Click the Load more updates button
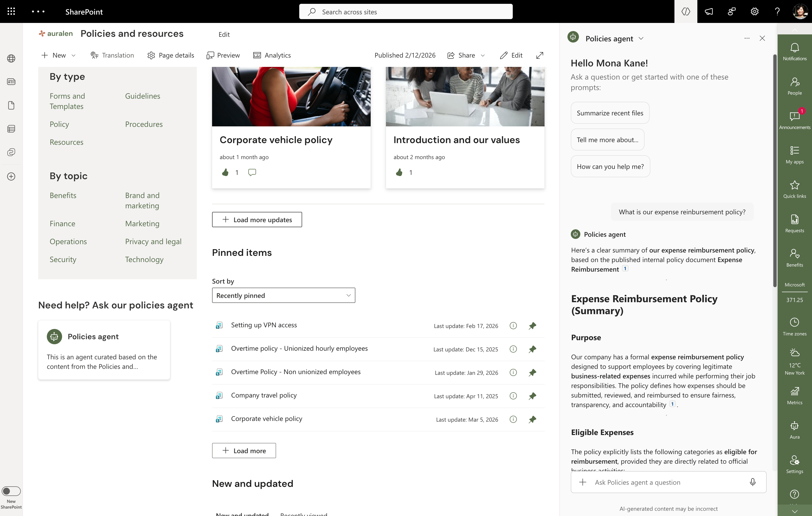The image size is (812, 516). [x=257, y=220]
